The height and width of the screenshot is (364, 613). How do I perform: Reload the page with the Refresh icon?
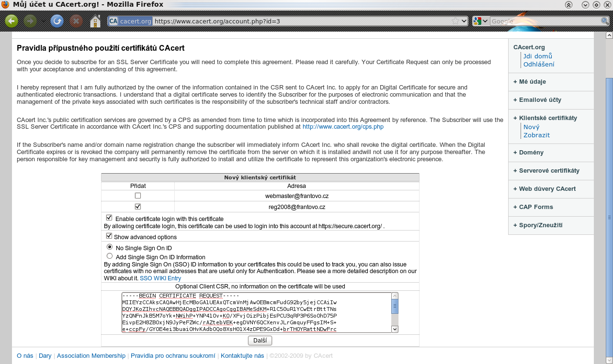tap(57, 21)
